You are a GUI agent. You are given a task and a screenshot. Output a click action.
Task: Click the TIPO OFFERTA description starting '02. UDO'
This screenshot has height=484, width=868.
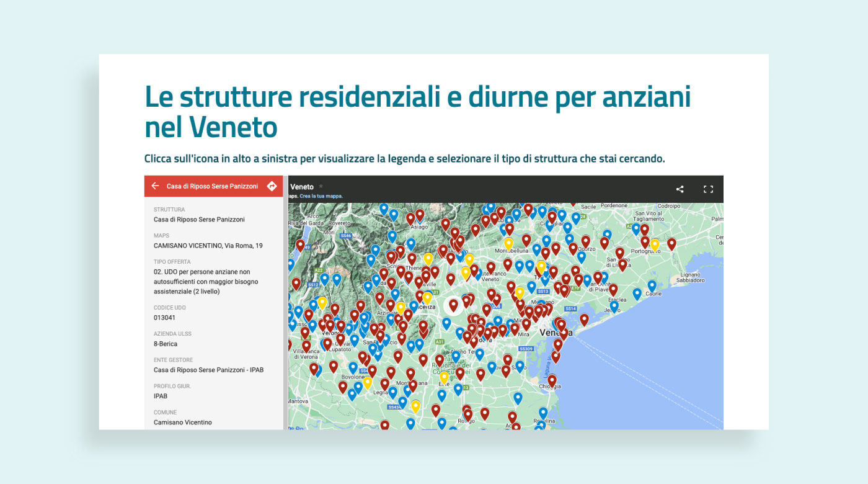point(206,282)
